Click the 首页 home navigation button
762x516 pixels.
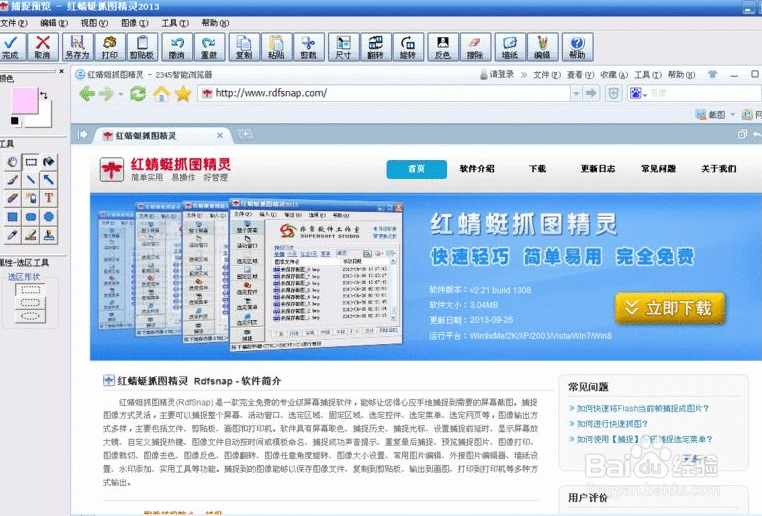pos(416,169)
